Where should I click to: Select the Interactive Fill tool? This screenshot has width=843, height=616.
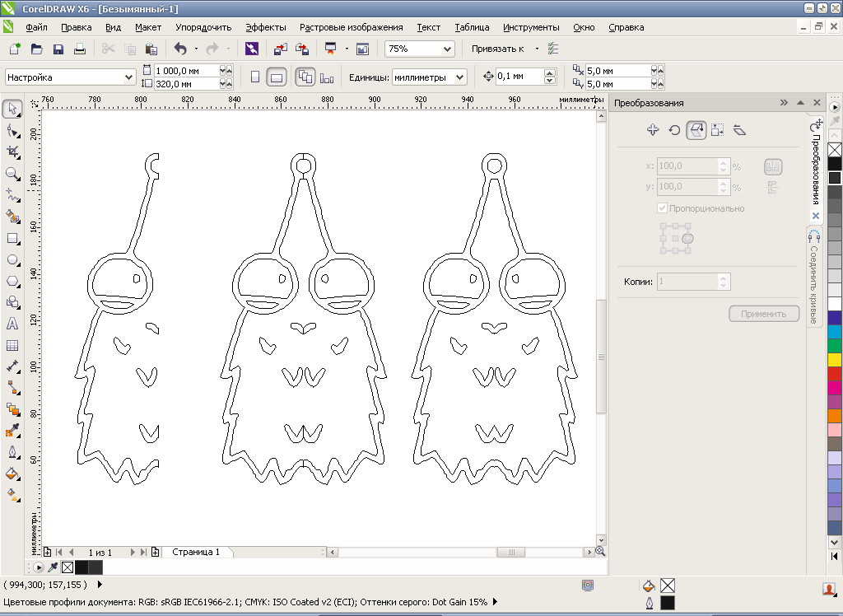click(12, 494)
